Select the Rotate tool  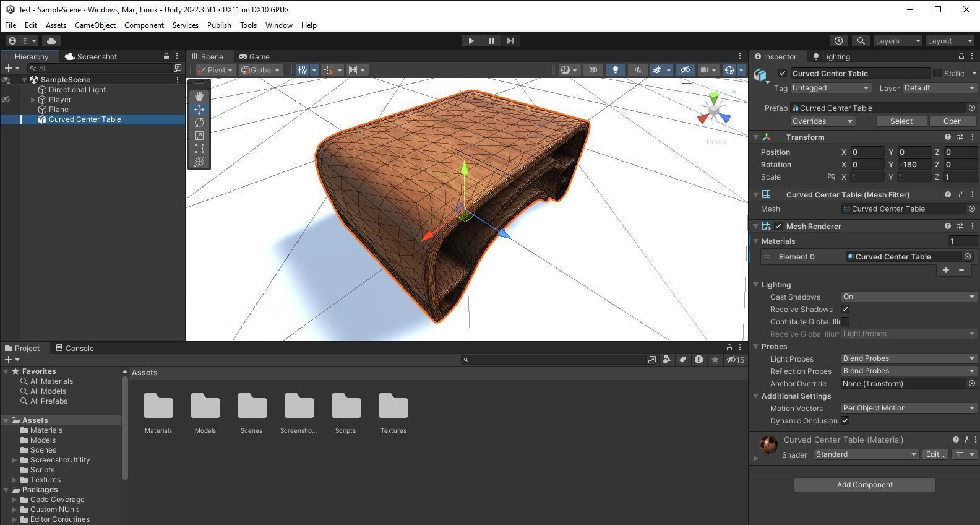pyautogui.click(x=199, y=122)
